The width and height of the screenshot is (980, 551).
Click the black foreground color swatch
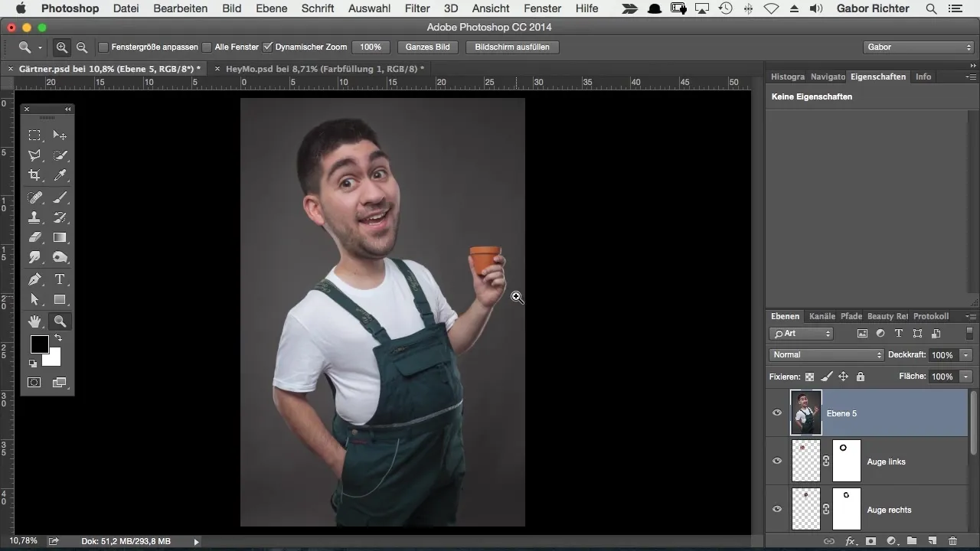coord(39,344)
